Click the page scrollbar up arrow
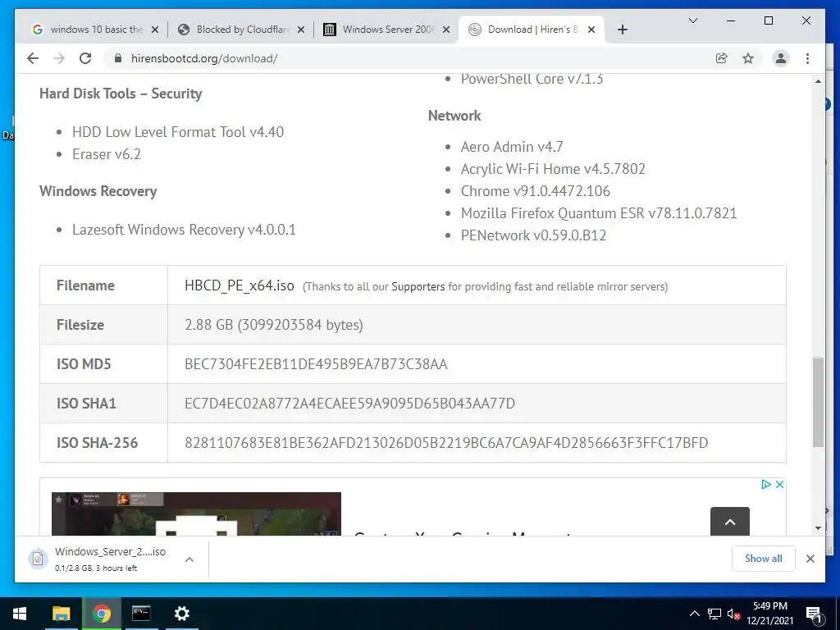840x630 pixels. point(818,81)
